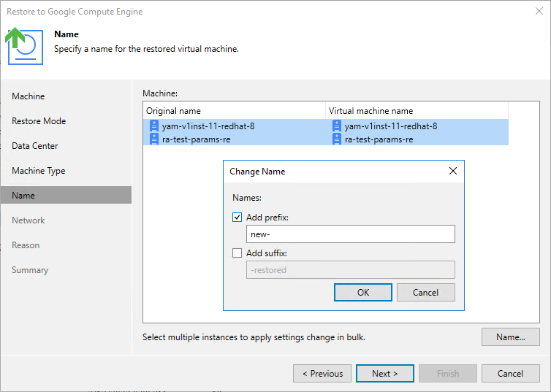Click VM icon beside original ra-test-params-re
551x392 pixels.
(153, 139)
